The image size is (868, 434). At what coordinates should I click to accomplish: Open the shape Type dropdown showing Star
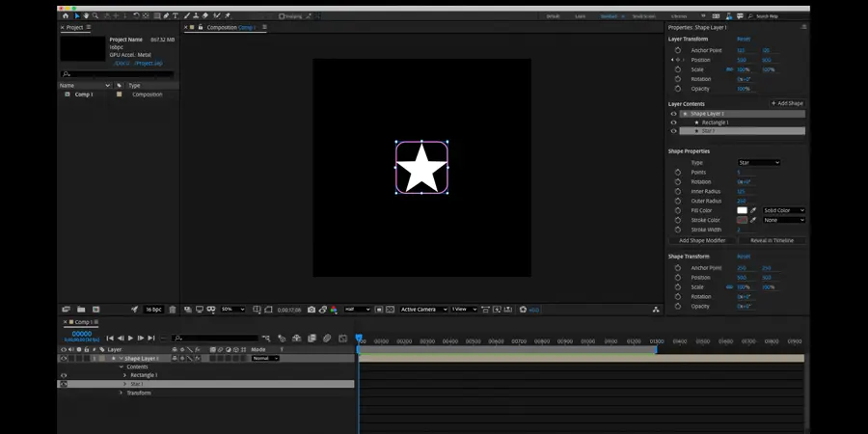point(758,162)
